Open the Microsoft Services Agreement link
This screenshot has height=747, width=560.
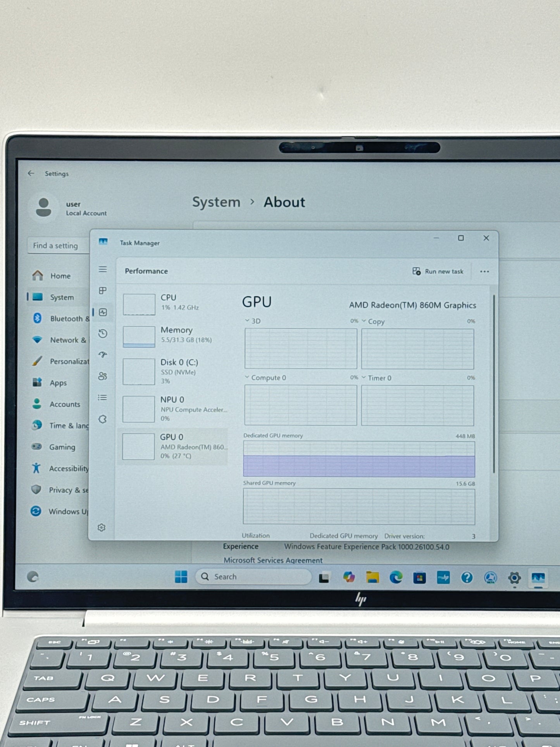pyautogui.click(x=273, y=560)
